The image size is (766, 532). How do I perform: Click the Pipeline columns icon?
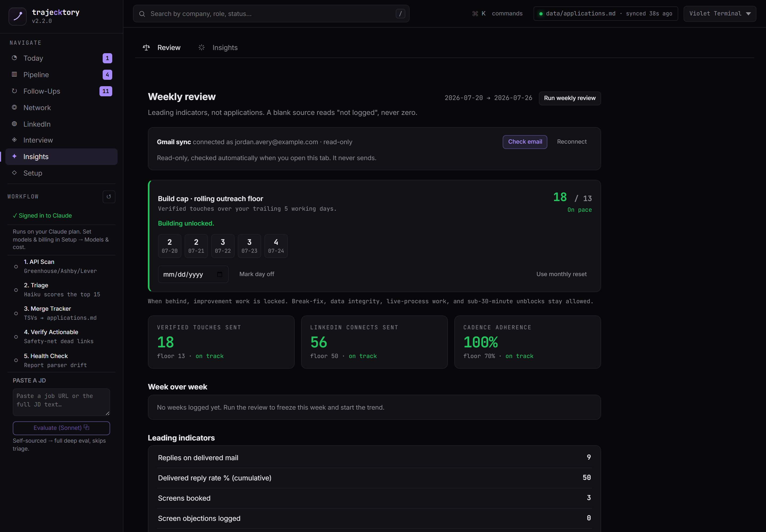pyautogui.click(x=14, y=74)
